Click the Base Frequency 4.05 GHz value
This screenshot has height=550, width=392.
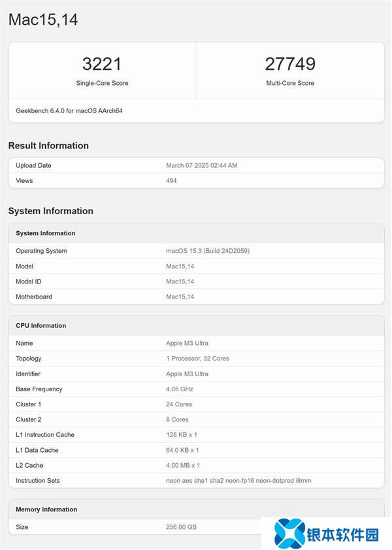pos(180,389)
